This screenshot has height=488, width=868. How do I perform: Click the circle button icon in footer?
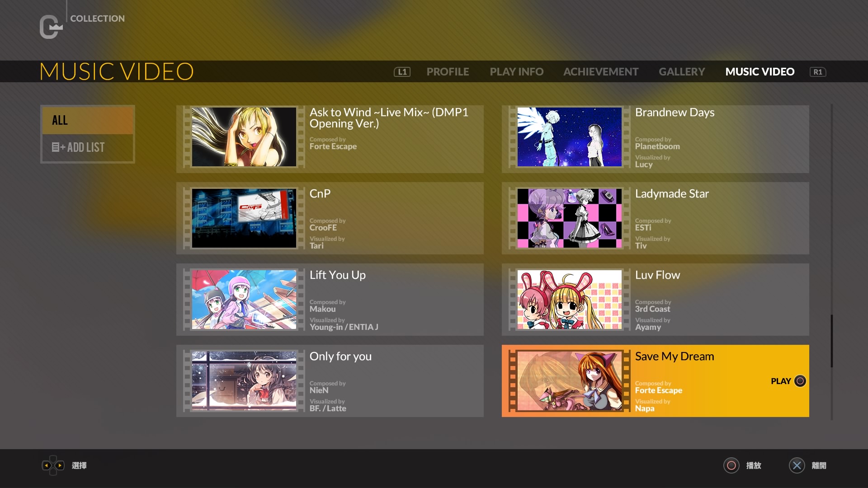click(x=731, y=465)
